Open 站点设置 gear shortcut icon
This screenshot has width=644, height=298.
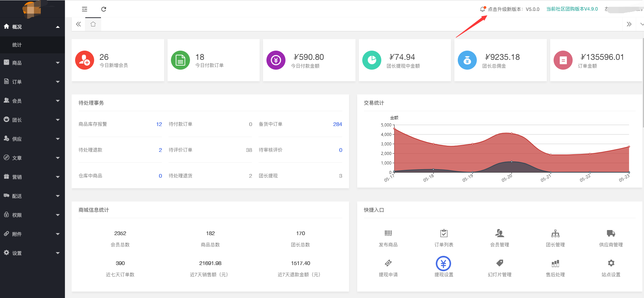click(x=611, y=263)
